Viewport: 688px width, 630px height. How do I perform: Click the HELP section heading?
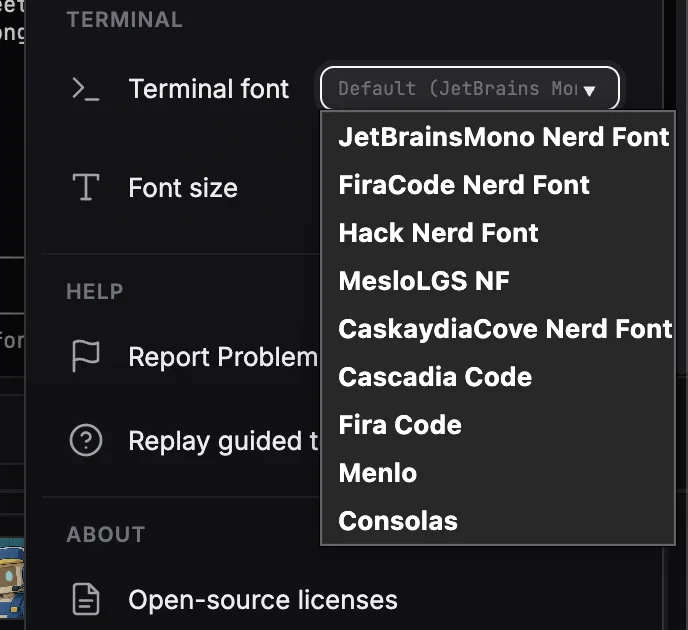click(x=95, y=291)
